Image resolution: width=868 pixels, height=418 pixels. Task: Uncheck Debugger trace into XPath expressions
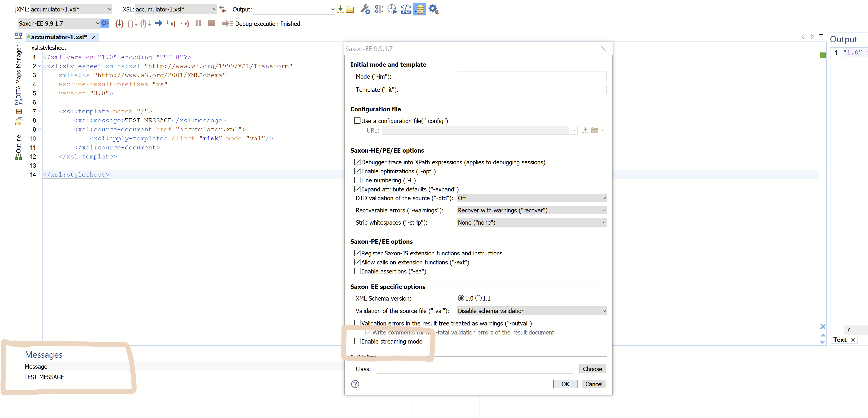click(x=357, y=162)
